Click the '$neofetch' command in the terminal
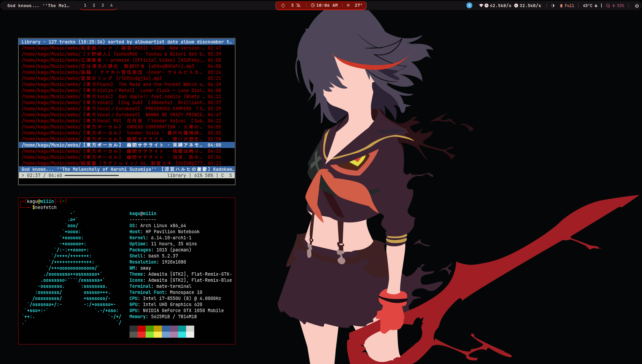 click(x=45, y=207)
